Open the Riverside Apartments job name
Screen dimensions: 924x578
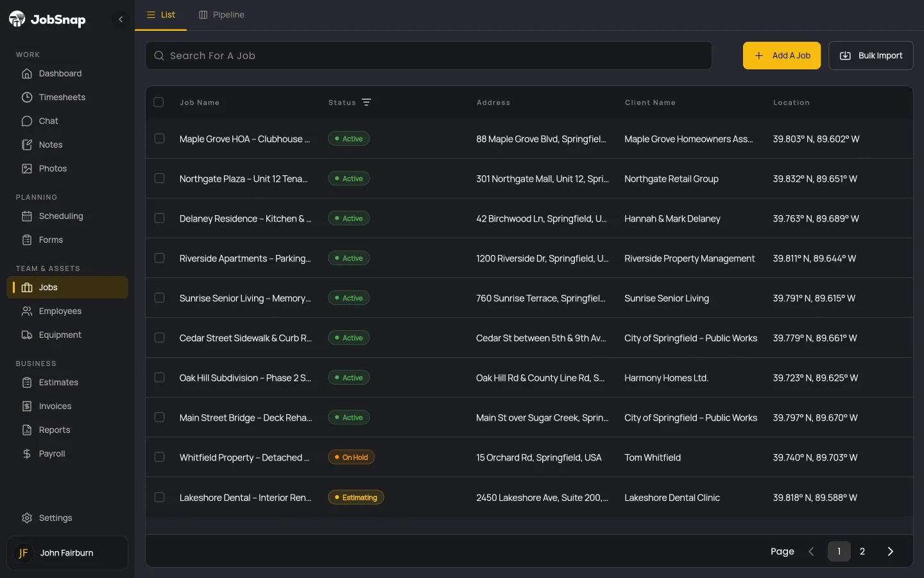[x=245, y=258]
